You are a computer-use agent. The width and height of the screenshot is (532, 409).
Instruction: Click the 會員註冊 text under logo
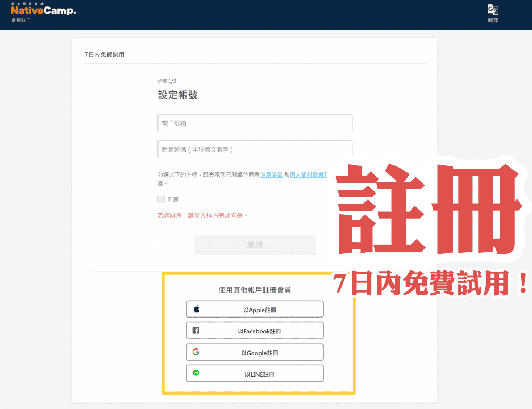pos(21,20)
